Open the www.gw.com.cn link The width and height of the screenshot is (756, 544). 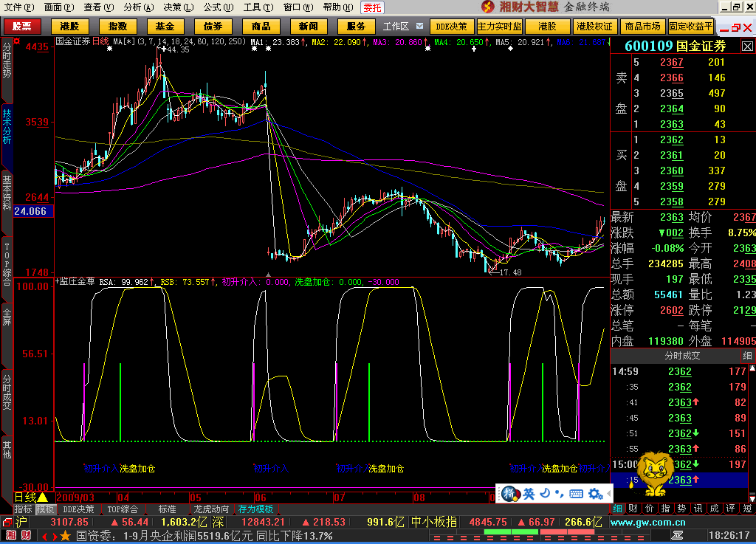(x=648, y=523)
